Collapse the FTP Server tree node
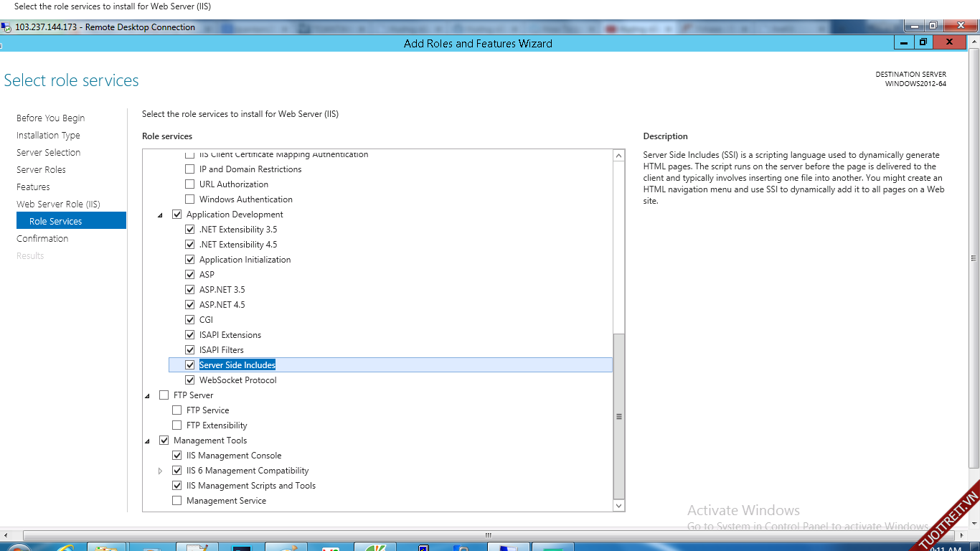This screenshot has height=551, width=980. pyautogui.click(x=147, y=396)
